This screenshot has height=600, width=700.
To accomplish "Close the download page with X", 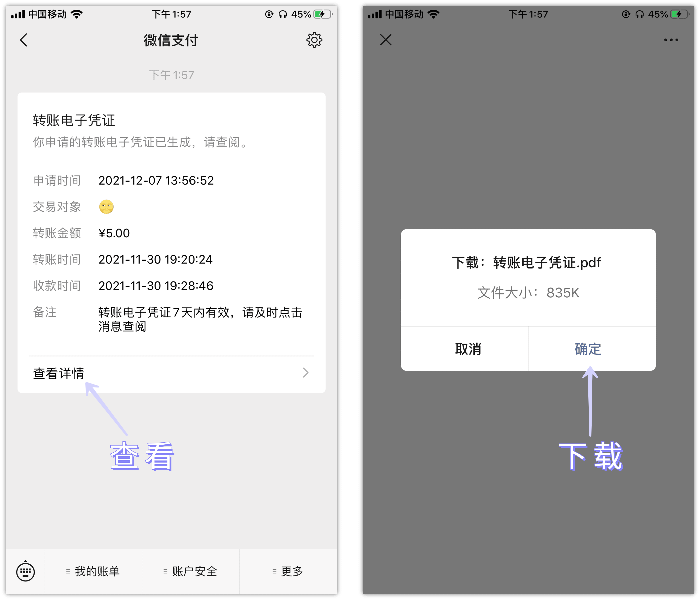I will (386, 40).
